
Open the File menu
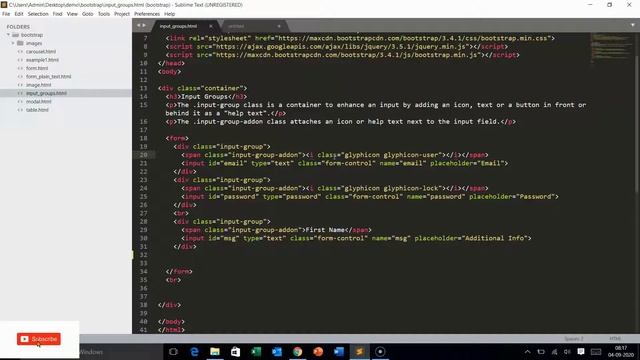click(6, 14)
